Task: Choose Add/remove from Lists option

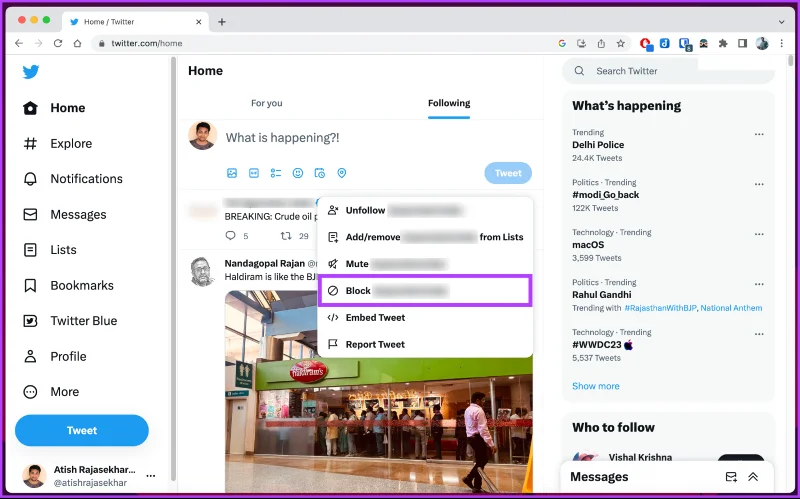Action: [425, 237]
